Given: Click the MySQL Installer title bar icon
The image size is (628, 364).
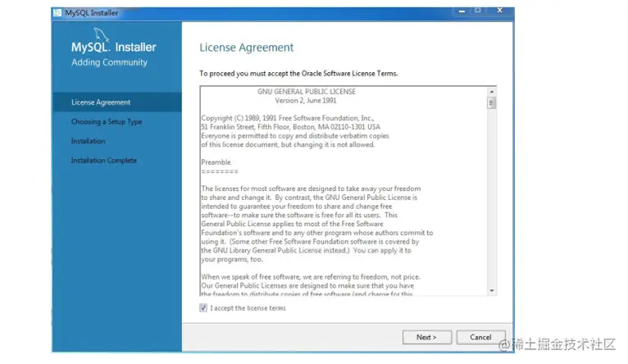Looking at the screenshot, I should [57, 13].
